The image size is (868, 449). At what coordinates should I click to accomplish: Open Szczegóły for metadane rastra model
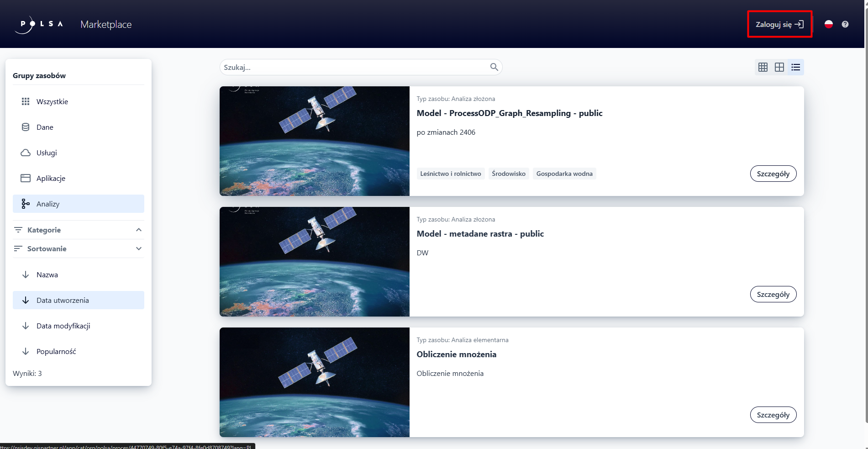click(x=773, y=294)
